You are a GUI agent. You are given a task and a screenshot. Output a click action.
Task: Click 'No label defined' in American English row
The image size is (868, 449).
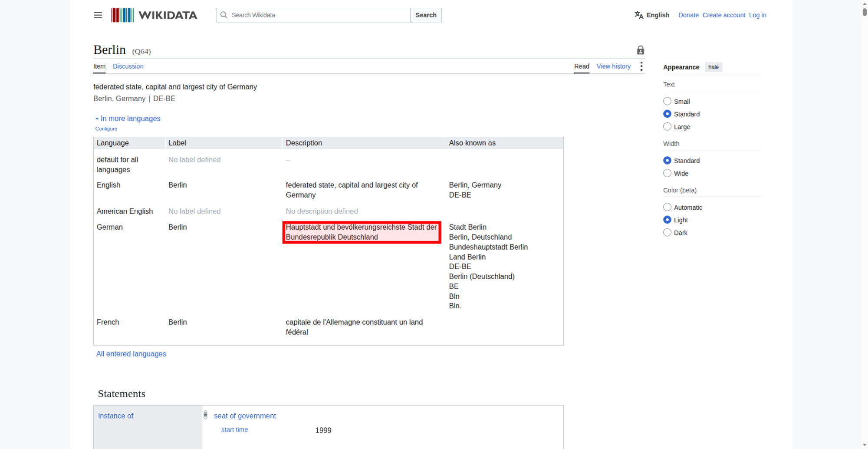[x=194, y=211]
